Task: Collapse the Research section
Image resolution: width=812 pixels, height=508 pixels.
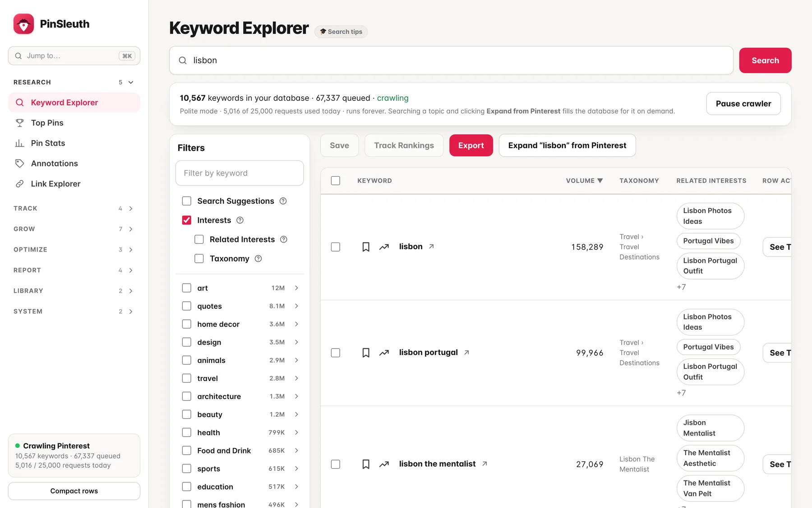Action: [x=131, y=82]
